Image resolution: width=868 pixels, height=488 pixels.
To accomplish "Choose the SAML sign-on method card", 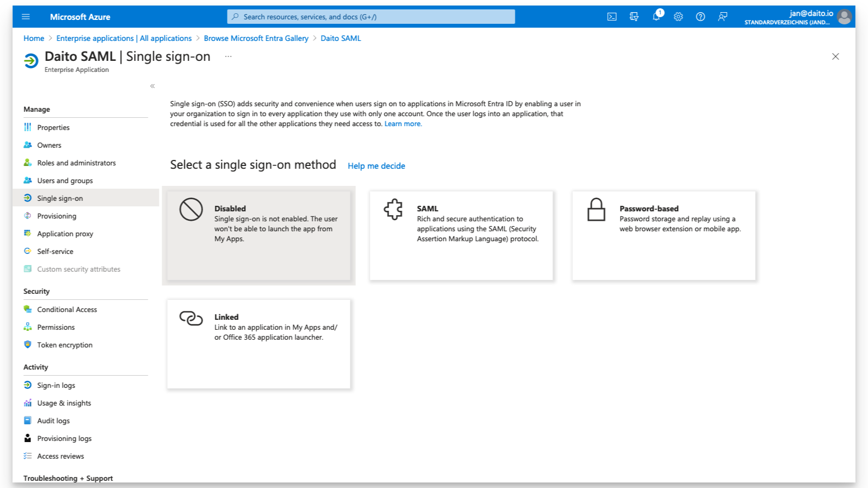I will click(x=461, y=236).
